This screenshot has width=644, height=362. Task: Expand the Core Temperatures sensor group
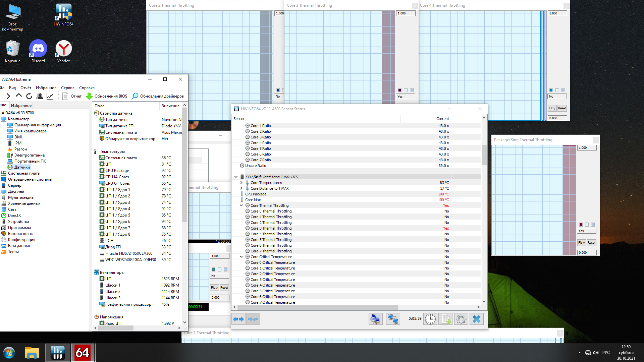coord(241,183)
